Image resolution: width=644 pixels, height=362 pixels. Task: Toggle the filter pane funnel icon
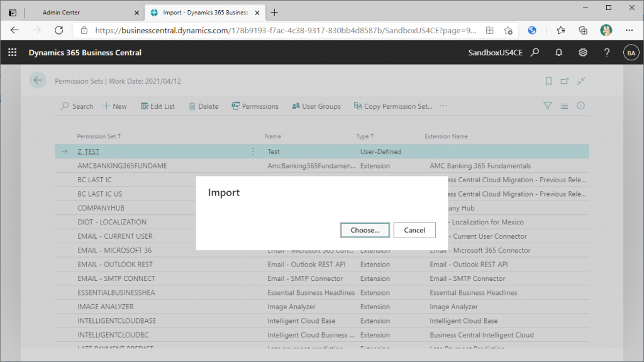548,106
